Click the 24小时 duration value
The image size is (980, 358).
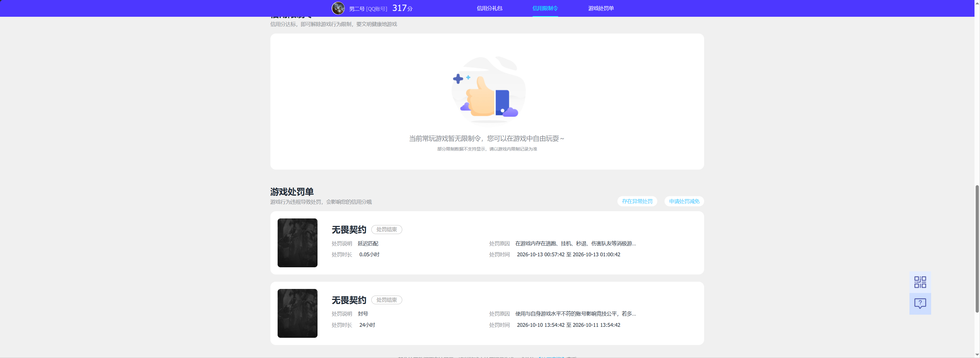click(367, 325)
